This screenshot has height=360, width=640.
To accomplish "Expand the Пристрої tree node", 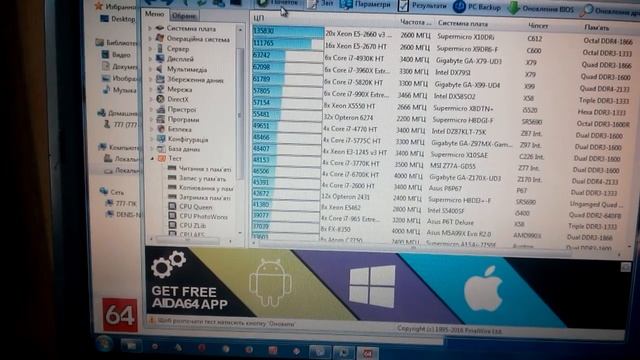I will tap(151, 109).
